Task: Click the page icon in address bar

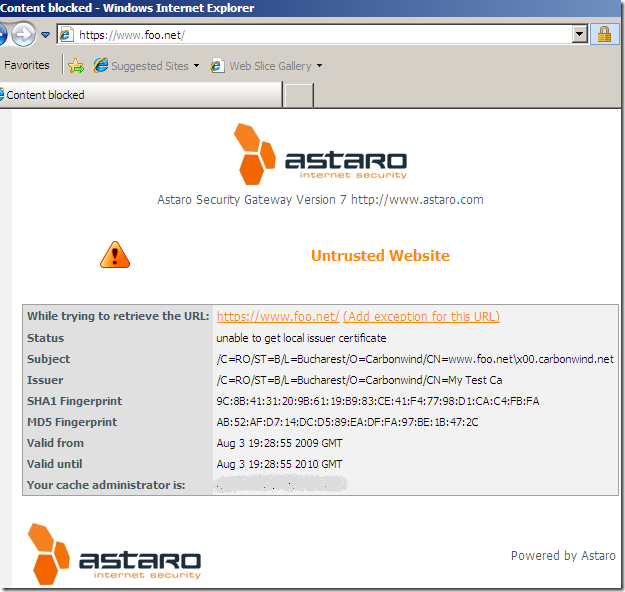Action: pos(66,35)
